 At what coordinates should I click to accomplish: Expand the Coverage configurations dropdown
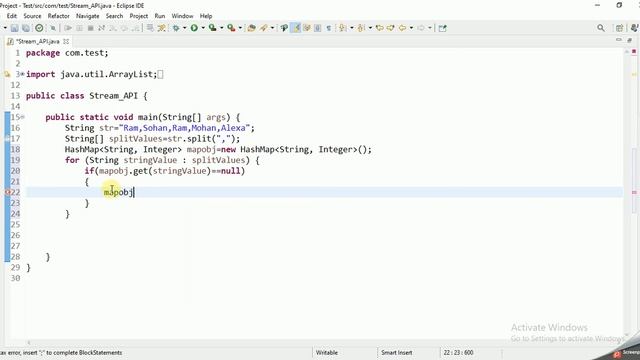click(222, 28)
